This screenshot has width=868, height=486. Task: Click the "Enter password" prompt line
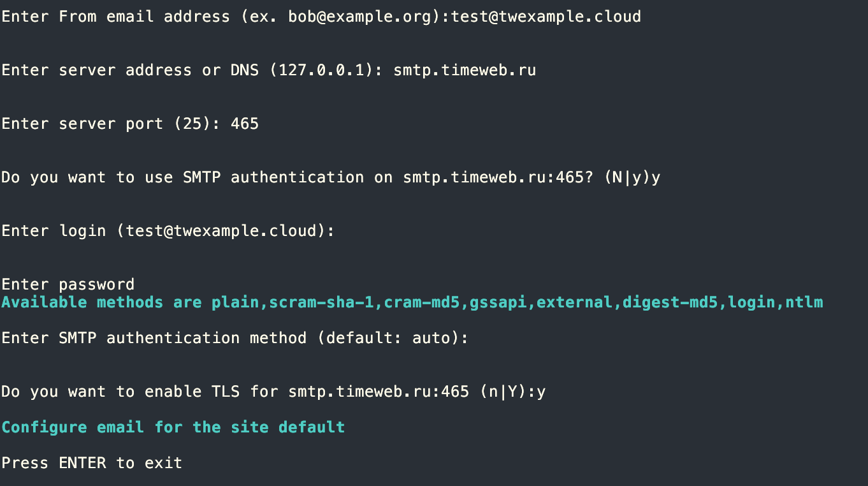pos(68,284)
